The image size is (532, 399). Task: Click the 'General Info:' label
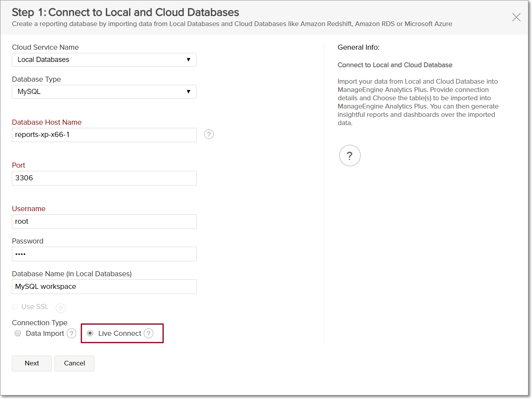pos(359,47)
